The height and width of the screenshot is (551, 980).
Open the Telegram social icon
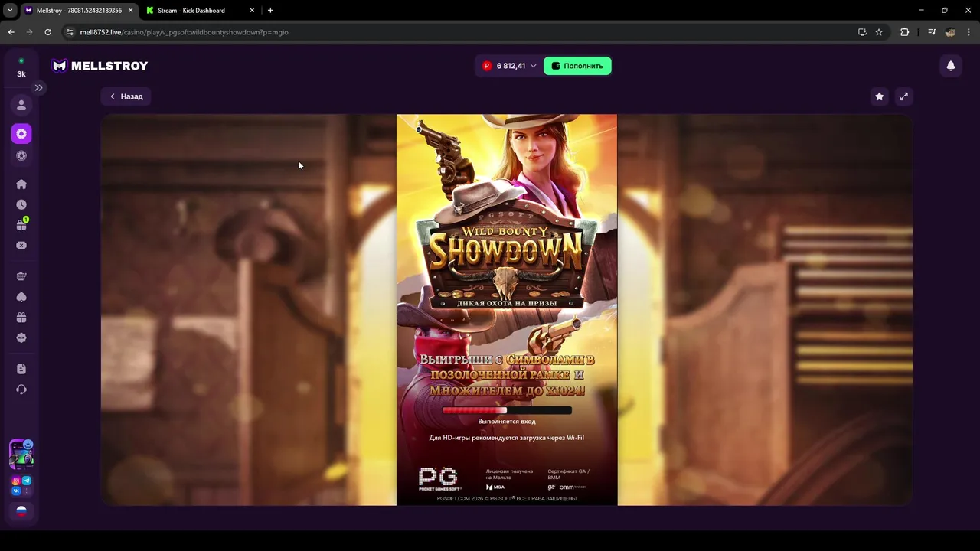[x=27, y=481]
